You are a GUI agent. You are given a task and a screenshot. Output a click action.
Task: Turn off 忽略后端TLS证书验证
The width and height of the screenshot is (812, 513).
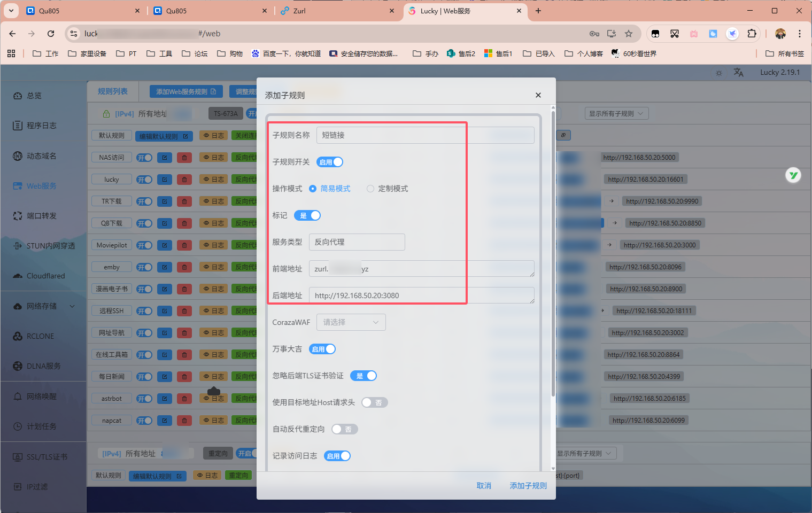364,376
